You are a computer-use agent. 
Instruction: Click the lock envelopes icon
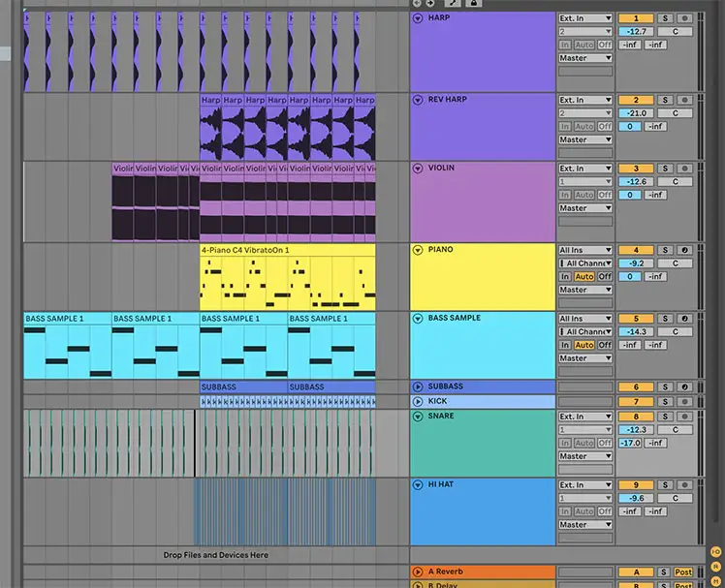473,4
